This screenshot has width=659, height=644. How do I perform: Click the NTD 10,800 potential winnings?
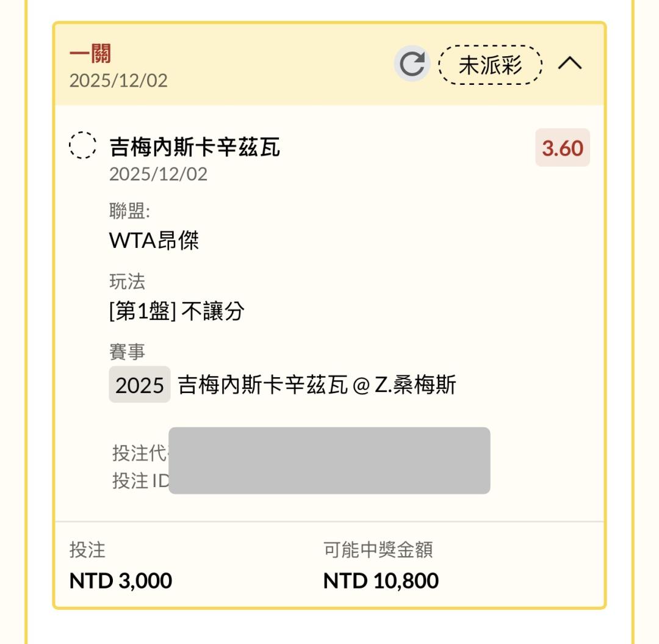coord(381,581)
